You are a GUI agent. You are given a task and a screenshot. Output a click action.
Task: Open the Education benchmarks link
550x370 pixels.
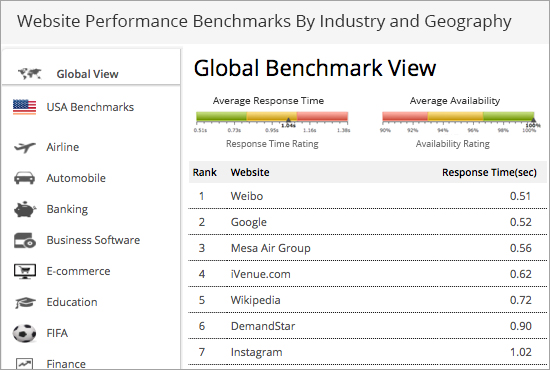tap(72, 302)
